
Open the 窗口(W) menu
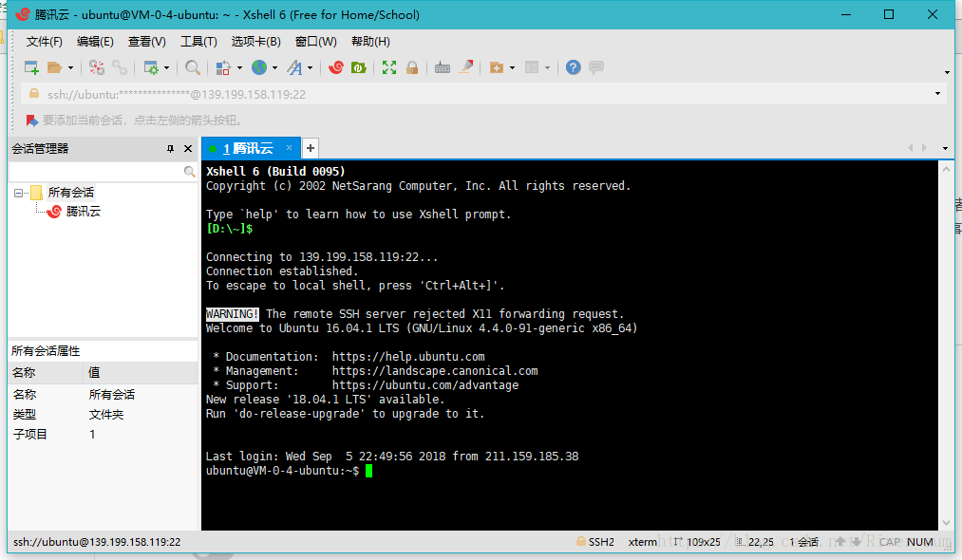pos(316,42)
